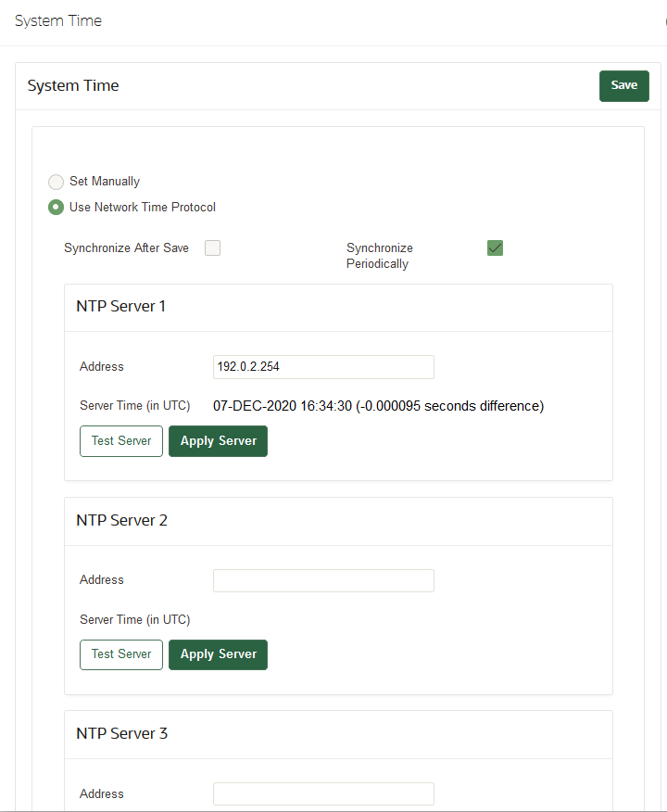
Task: Select Use Network Time Protocol option
Action: (56, 208)
